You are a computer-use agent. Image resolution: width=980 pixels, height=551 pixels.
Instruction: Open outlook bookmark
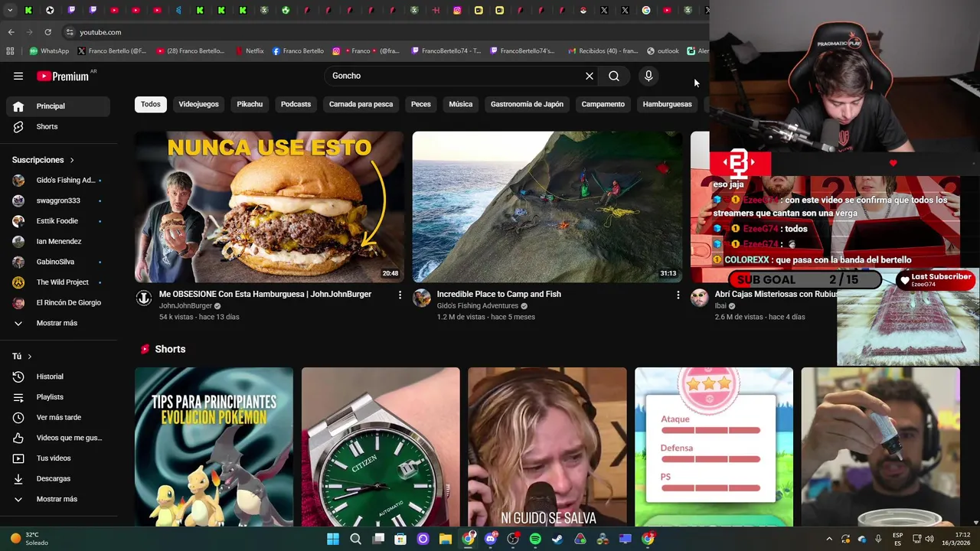pos(663,51)
